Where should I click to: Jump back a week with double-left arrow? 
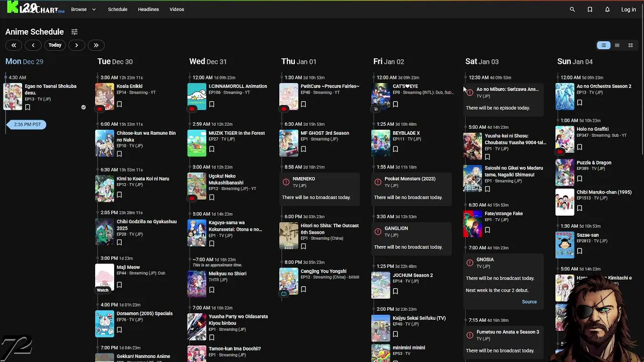coord(14,45)
